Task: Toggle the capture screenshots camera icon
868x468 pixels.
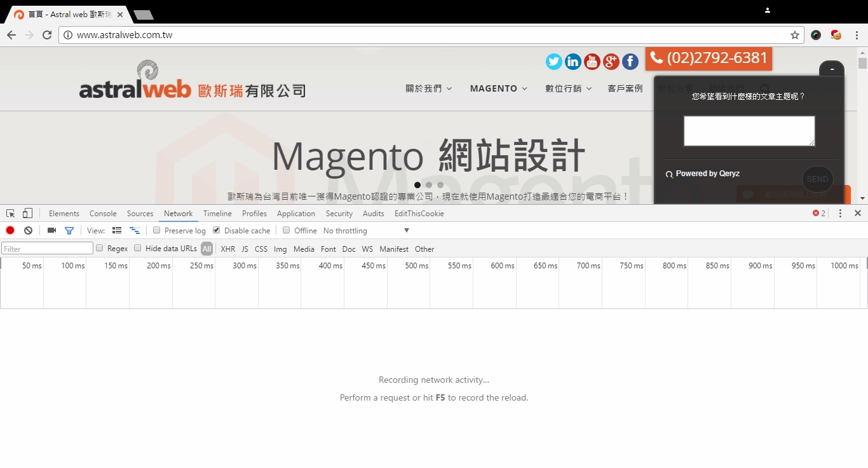Action: tap(52, 230)
